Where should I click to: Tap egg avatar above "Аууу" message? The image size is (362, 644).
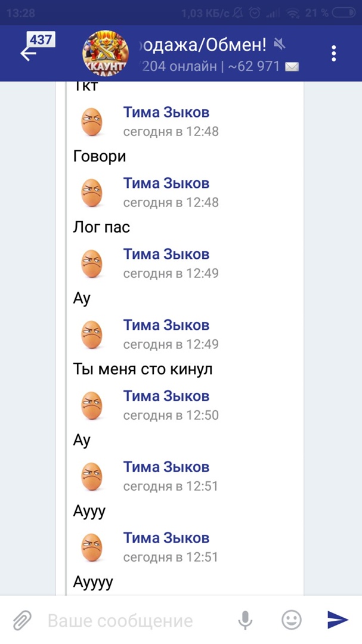(92, 476)
